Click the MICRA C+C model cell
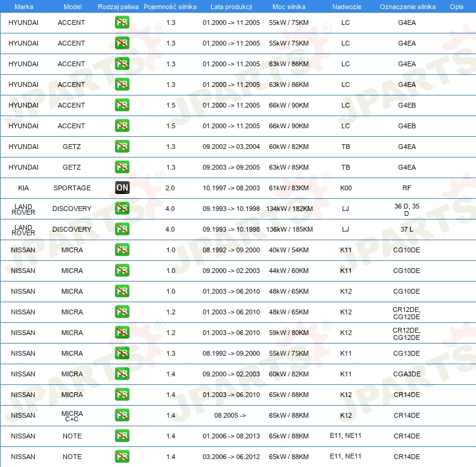The image size is (476, 467). pyautogui.click(x=72, y=416)
